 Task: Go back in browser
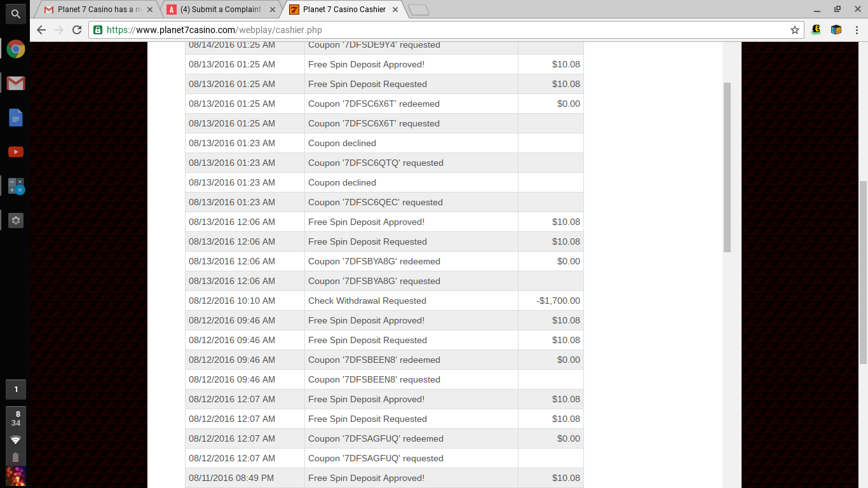click(41, 30)
